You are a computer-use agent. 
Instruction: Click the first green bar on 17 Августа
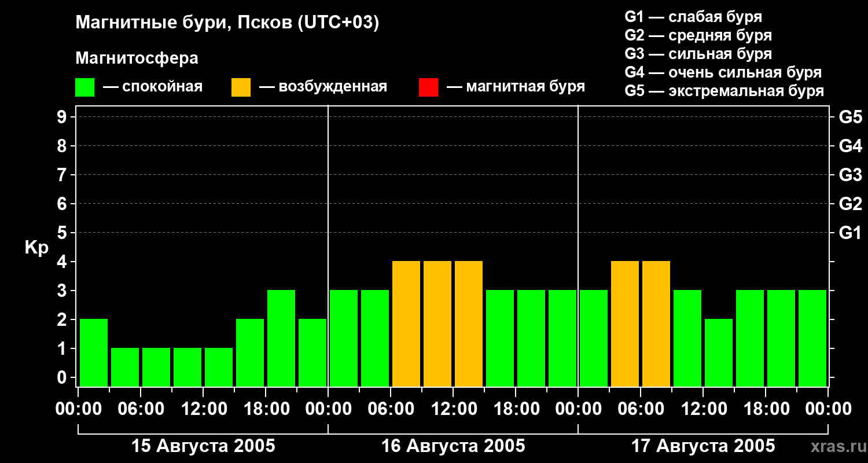(594, 338)
